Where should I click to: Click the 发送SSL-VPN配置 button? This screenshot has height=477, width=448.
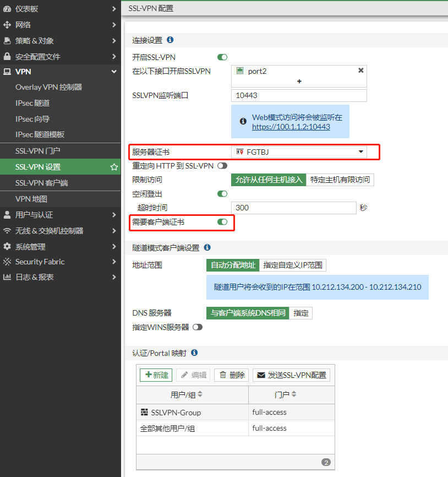pos(292,375)
